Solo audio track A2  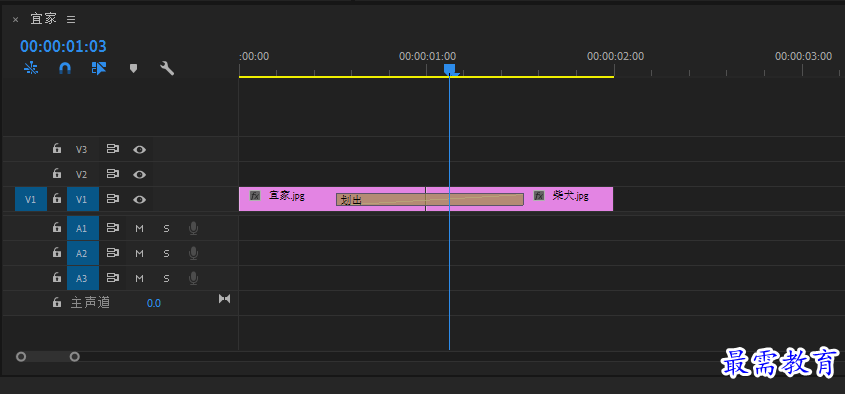(167, 253)
